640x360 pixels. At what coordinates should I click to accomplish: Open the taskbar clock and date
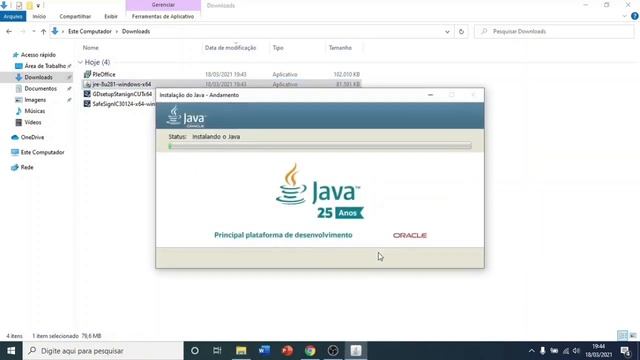click(x=599, y=351)
